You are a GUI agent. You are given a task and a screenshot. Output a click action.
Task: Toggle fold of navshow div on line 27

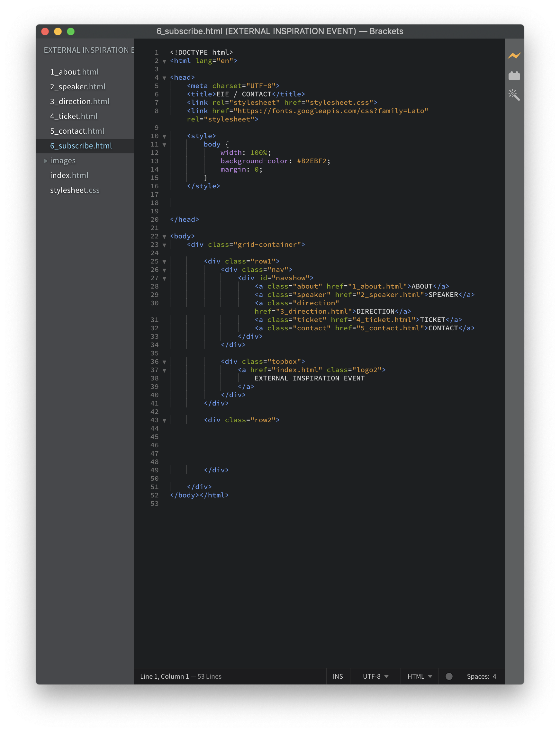[x=164, y=278]
